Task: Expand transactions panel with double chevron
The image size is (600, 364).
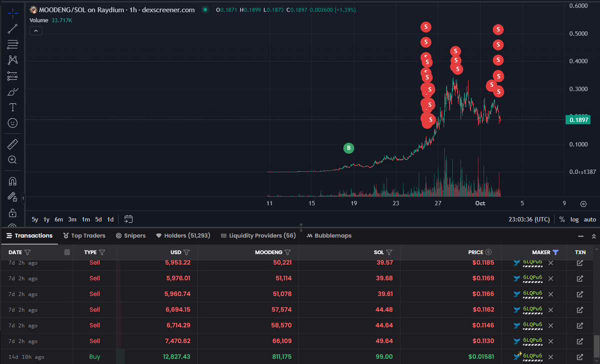Action: (x=593, y=236)
